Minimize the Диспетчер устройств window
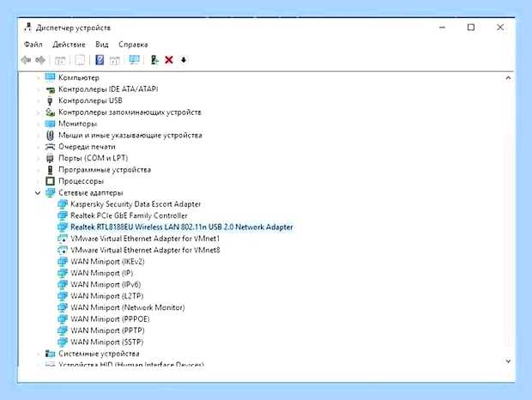 pos(442,27)
